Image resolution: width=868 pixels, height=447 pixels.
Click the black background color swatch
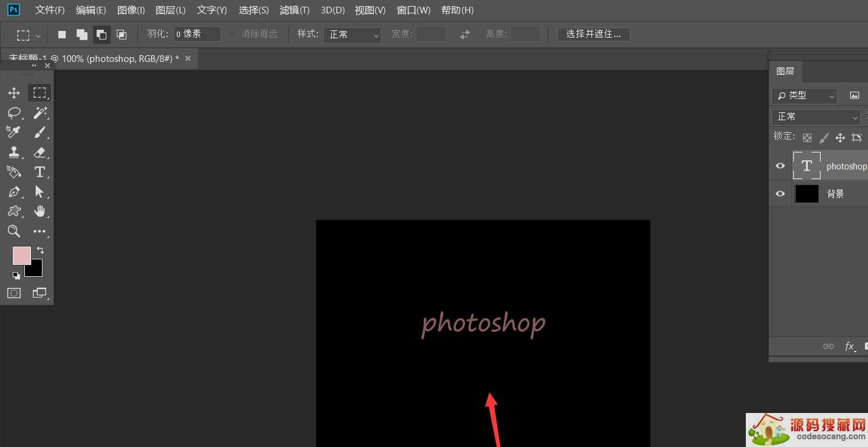coord(35,270)
